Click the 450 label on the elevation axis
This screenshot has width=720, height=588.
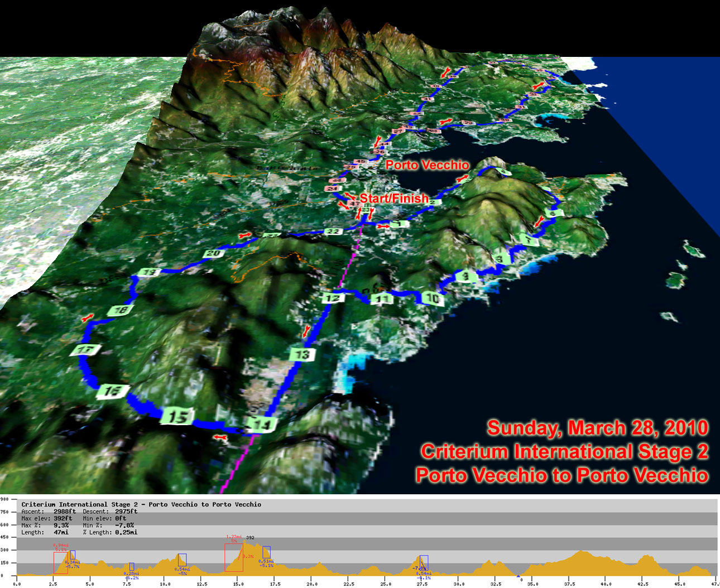(4, 538)
